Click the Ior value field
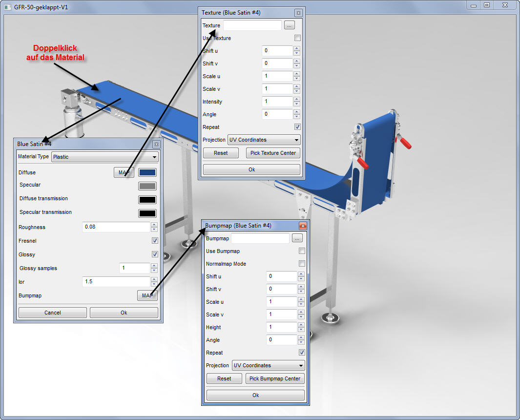This screenshot has height=420, width=520. (116, 282)
